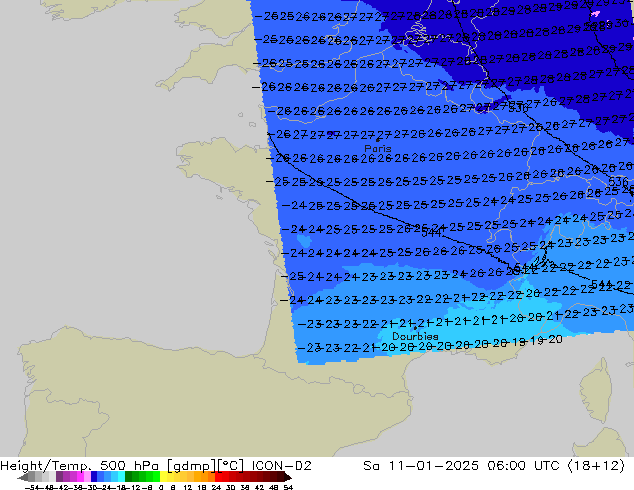Click the 536 contour label at the right edge
This screenshot has height=490, width=634.
click(618, 182)
